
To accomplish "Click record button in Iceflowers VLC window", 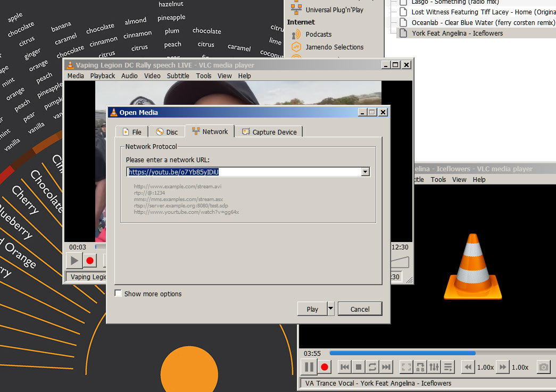I will pos(324,367).
